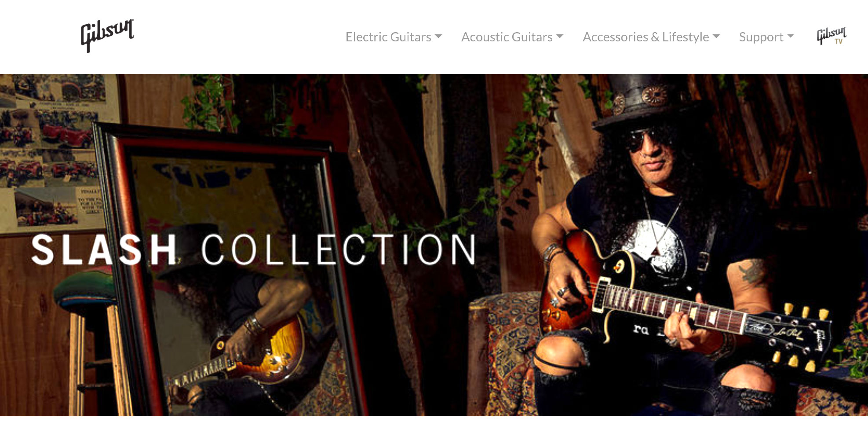Select the Acoustic Guitars menu label
The image size is (868, 433).
[507, 37]
